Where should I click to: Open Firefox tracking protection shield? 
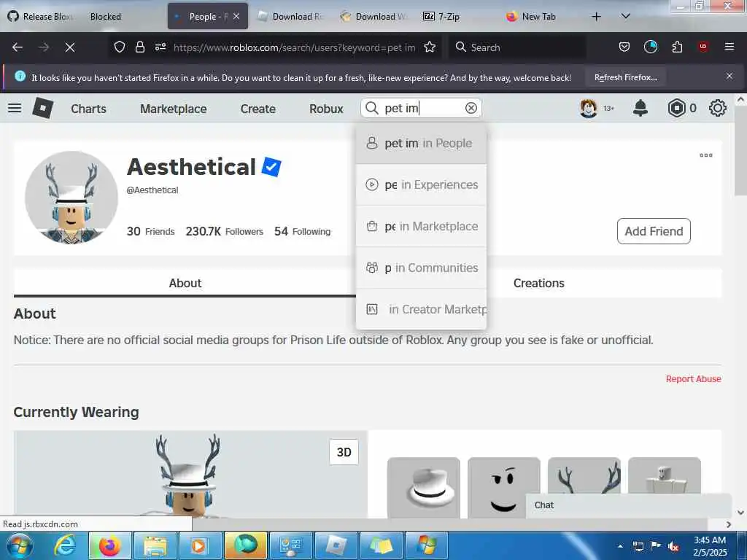120,47
